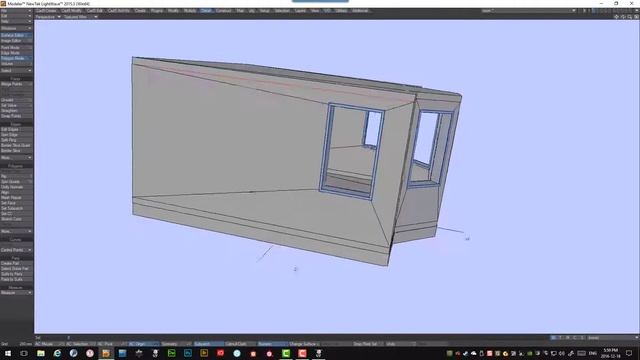Enable Point Mode selection
This screenshot has width=640, height=360.
tap(16, 47)
